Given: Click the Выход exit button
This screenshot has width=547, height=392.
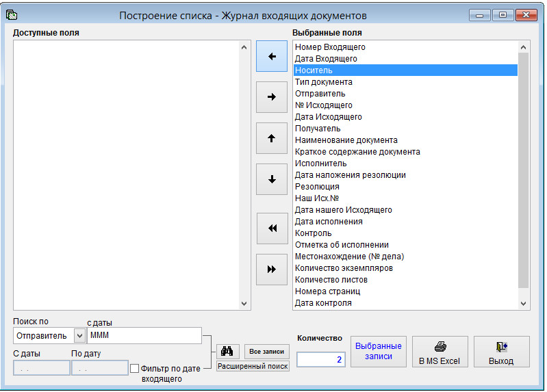Looking at the screenshot, I should coord(501,352).
